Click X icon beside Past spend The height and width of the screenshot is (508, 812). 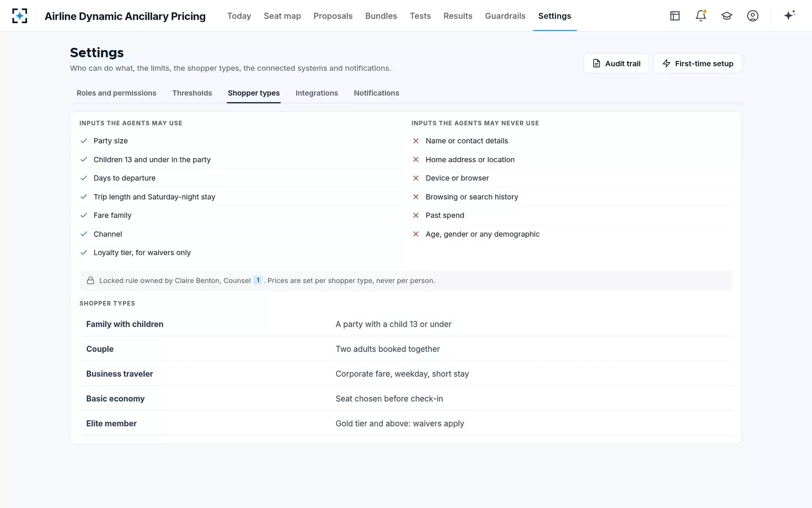coord(416,215)
